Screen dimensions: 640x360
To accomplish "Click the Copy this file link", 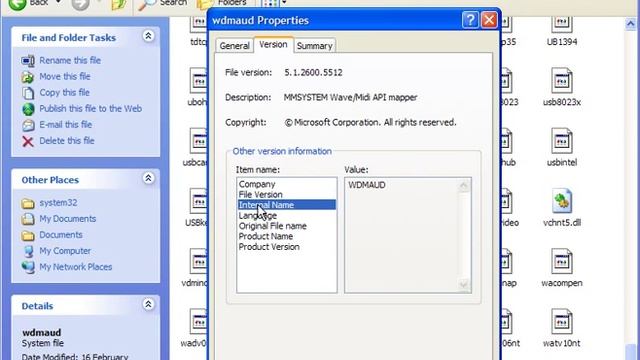I will coord(64,93).
